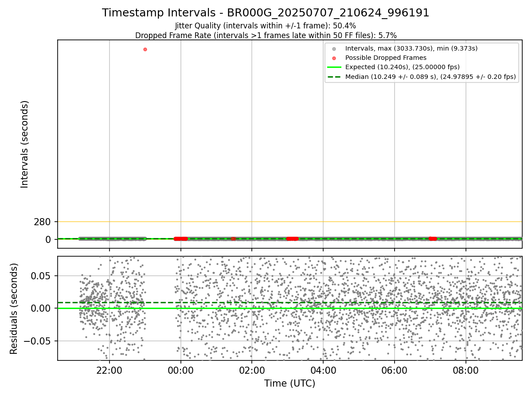
Task: Click legend entry 'Median (10.249 +/- 0.089 s)'
Action: click(x=430, y=77)
